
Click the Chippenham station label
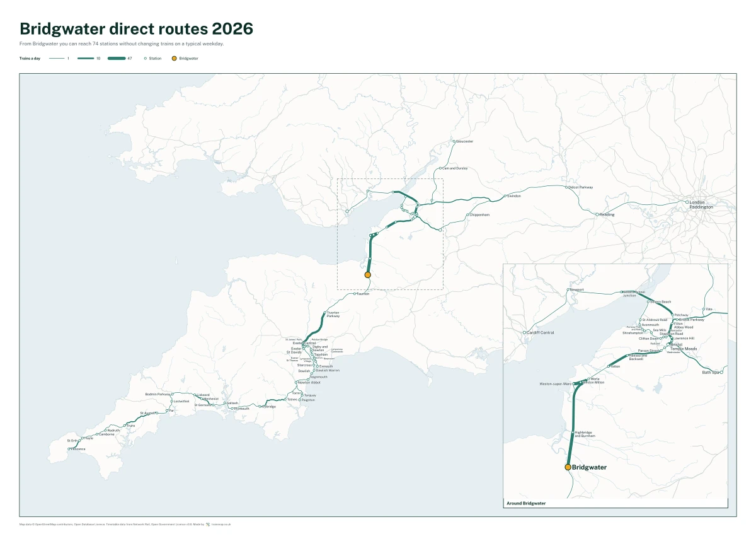480,214
